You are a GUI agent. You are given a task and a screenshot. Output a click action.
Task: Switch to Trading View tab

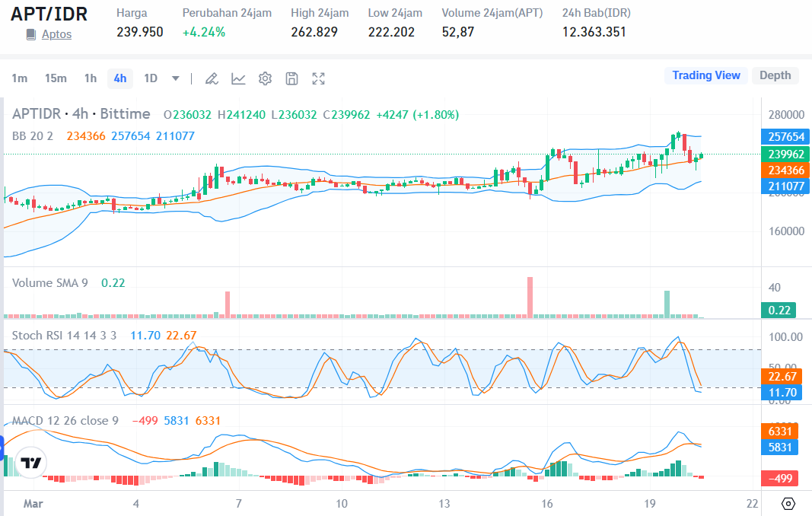[x=706, y=75]
